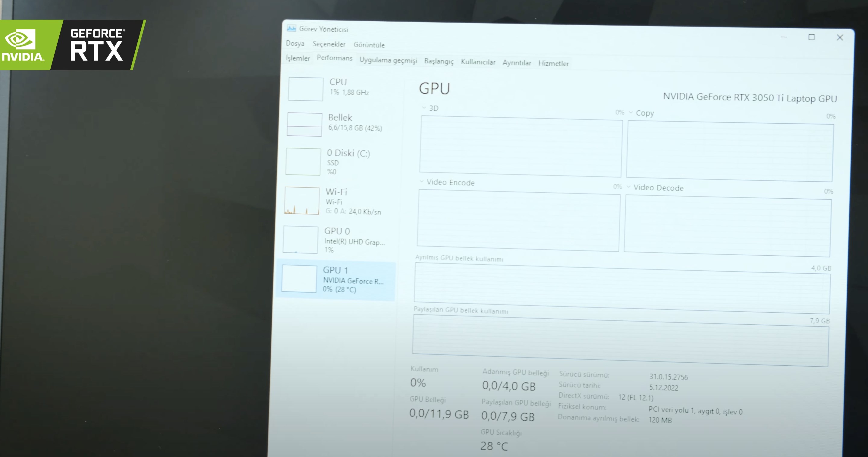The image size is (868, 457).
Task: Click the PCI veri yolu 1 location text
Action: [x=696, y=411]
